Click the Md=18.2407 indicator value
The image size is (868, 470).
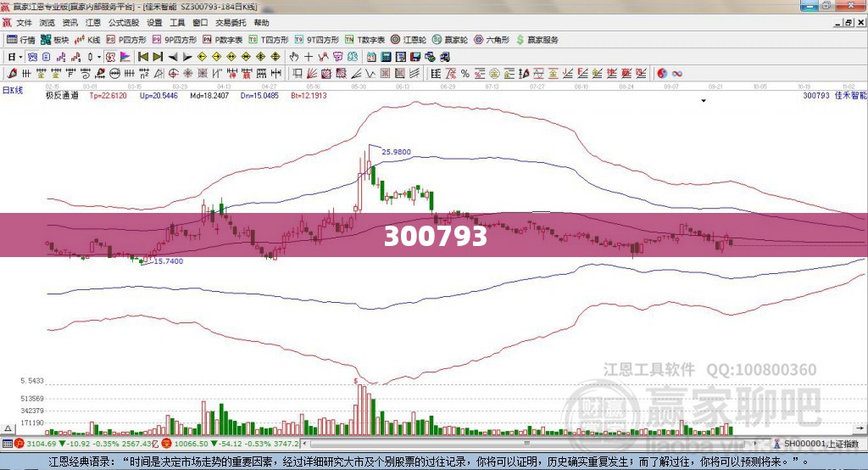click(x=209, y=95)
